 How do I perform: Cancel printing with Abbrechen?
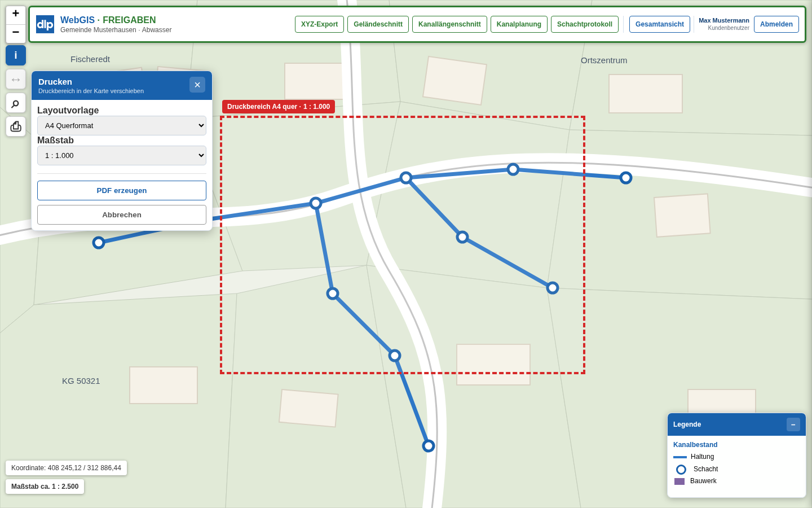(122, 214)
